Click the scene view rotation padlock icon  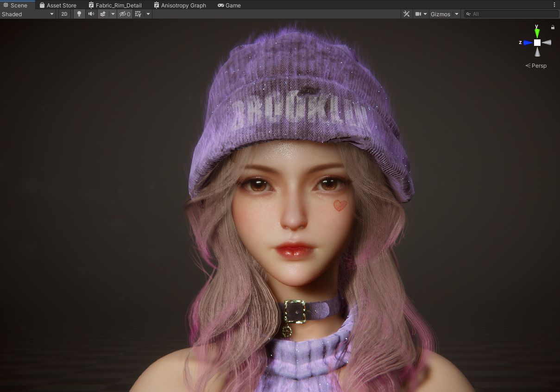coord(553,27)
